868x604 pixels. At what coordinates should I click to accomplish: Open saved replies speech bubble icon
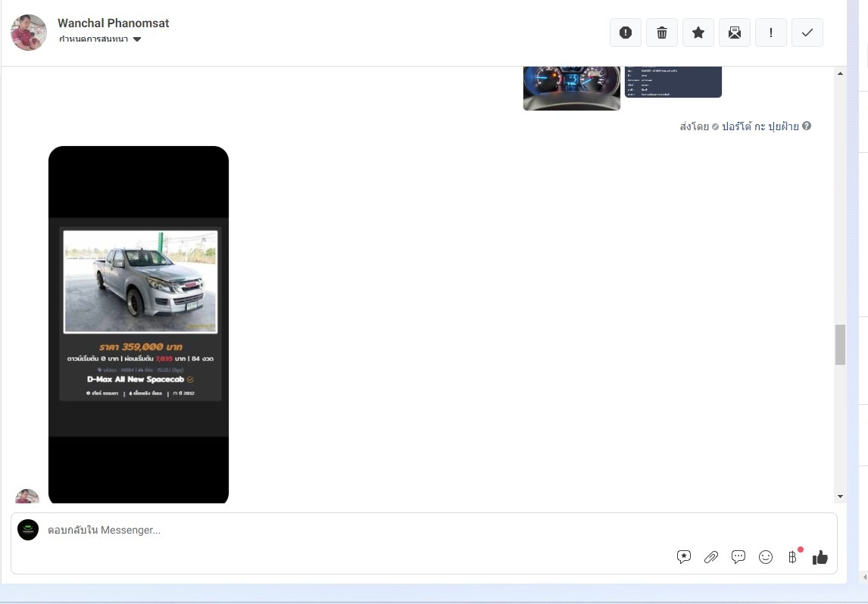tap(738, 557)
